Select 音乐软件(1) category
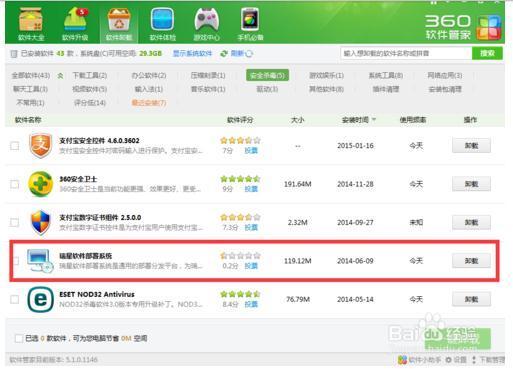 pos(208,89)
